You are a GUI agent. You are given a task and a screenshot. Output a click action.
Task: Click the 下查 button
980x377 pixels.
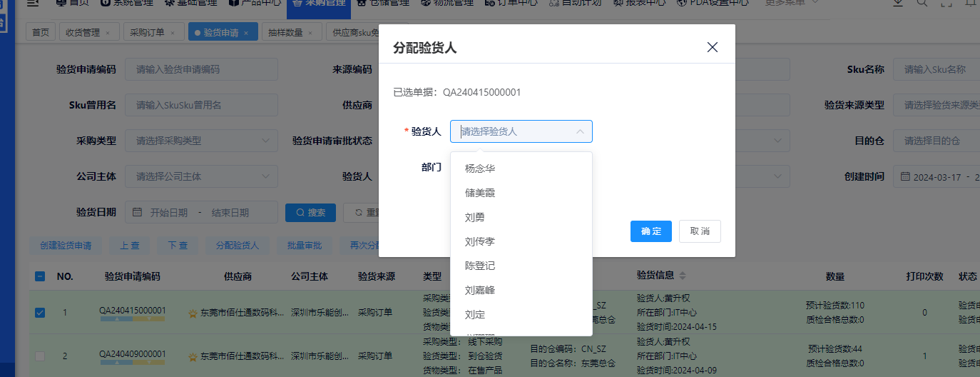pos(178,246)
